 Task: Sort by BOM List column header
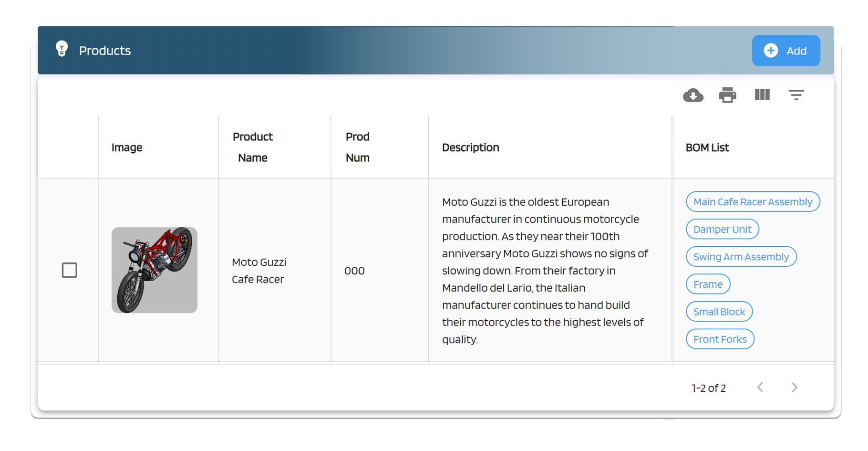pos(707,147)
